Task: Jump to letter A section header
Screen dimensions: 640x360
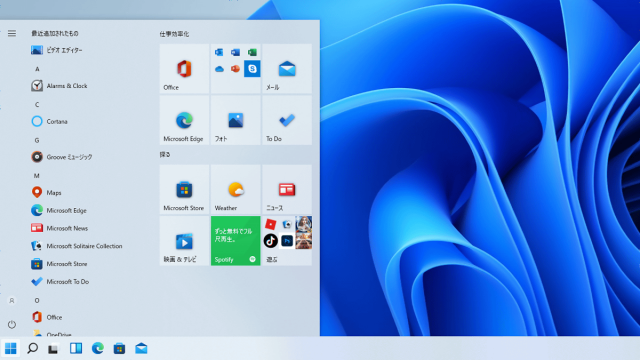Action: coord(37,69)
